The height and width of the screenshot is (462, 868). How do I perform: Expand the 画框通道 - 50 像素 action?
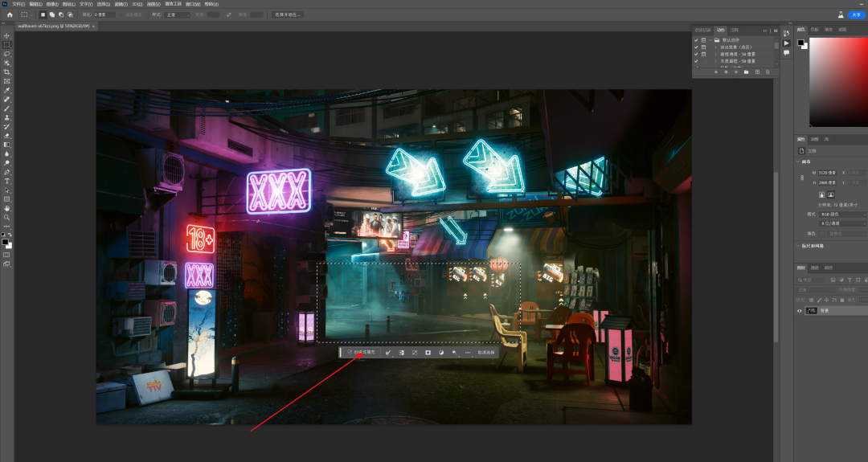(715, 54)
